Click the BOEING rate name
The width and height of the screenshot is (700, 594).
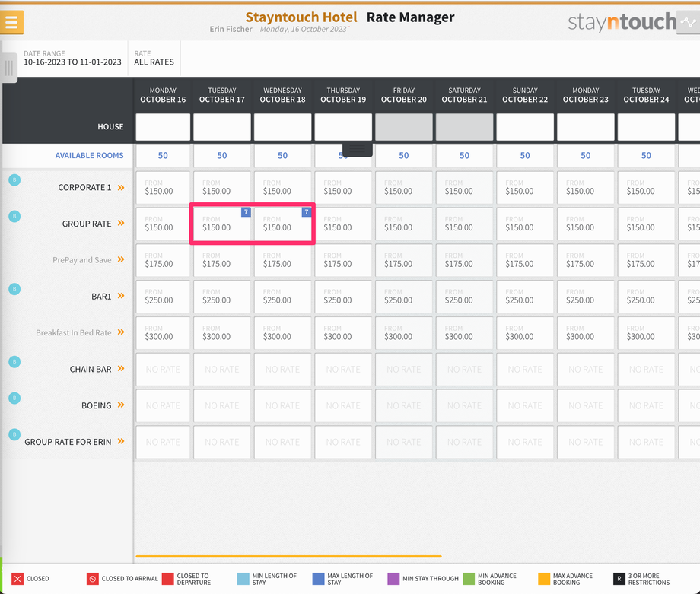[97, 405]
